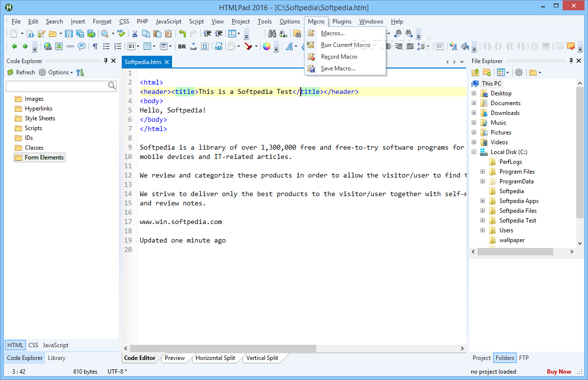The image size is (588, 380).
Task: Click the Paste clipboard icon
Action: point(157,34)
